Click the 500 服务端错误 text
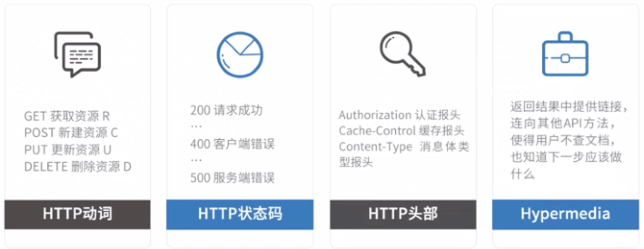 tap(233, 178)
